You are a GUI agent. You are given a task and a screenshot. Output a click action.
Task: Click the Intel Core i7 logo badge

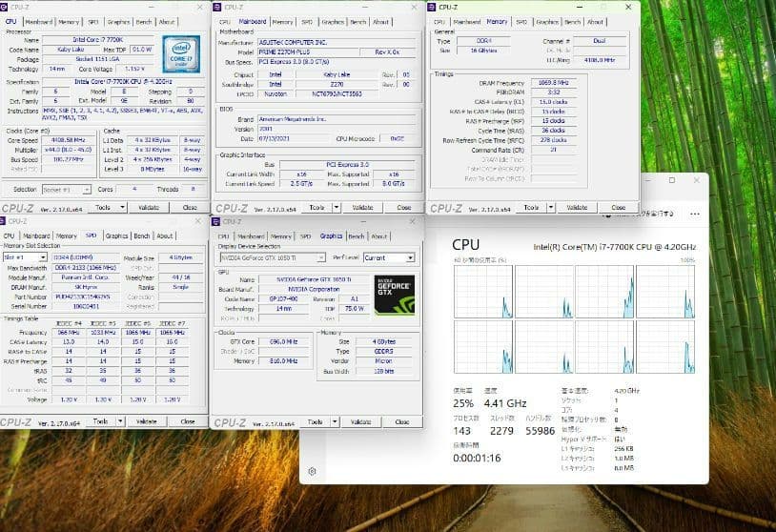tap(181, 54)
